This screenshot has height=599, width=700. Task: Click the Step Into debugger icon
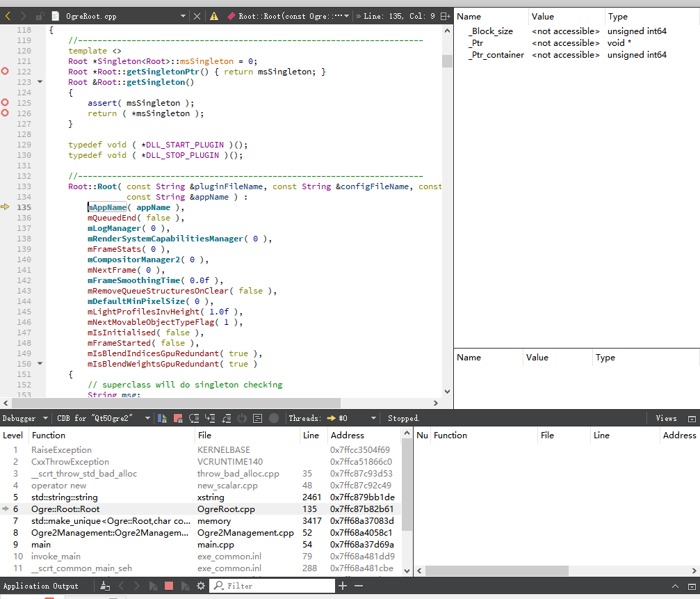(210, 418)
